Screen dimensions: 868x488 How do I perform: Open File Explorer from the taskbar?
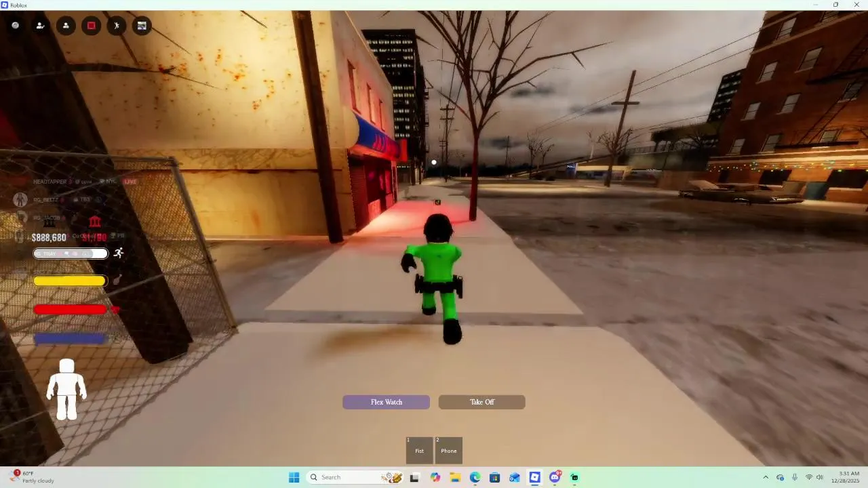click(455, 477)
